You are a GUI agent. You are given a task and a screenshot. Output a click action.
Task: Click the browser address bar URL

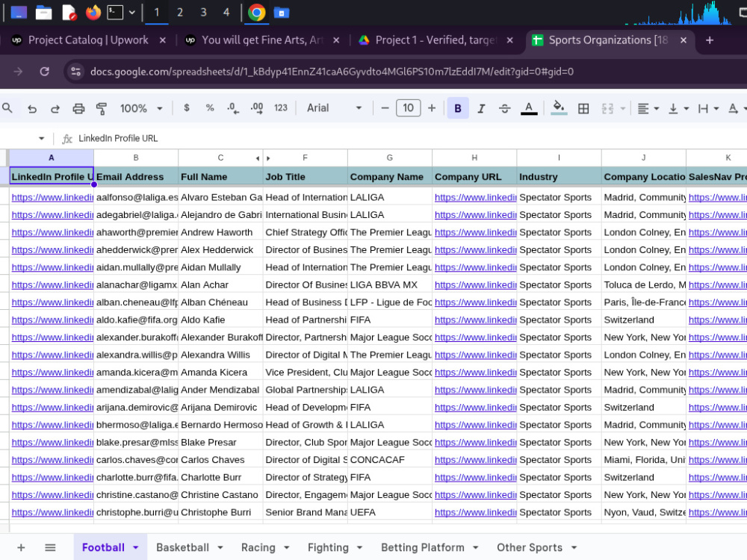(332, 72)
